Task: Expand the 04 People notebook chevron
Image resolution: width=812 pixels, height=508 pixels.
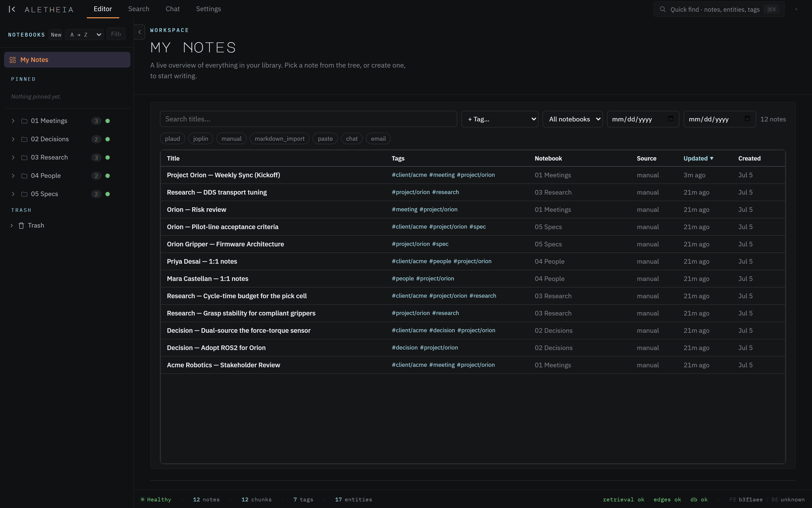Action: pyautogui.click(x=13, y=176)
